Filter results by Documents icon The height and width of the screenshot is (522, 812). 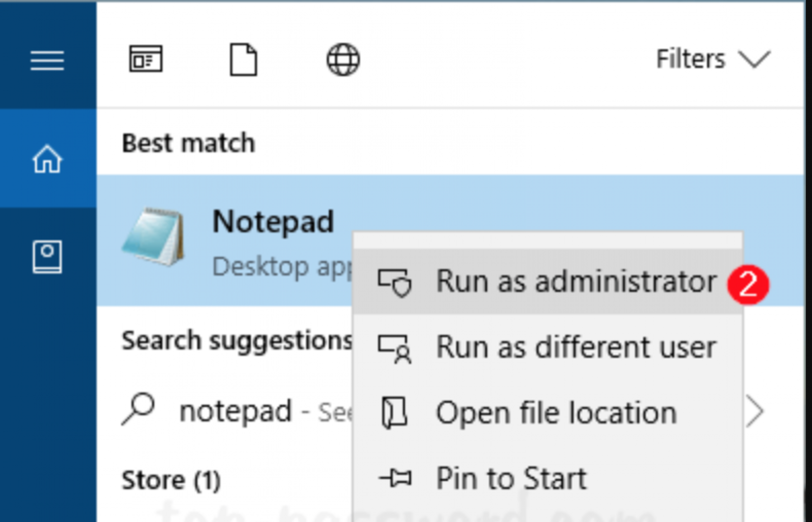click(x=244, y=59)
